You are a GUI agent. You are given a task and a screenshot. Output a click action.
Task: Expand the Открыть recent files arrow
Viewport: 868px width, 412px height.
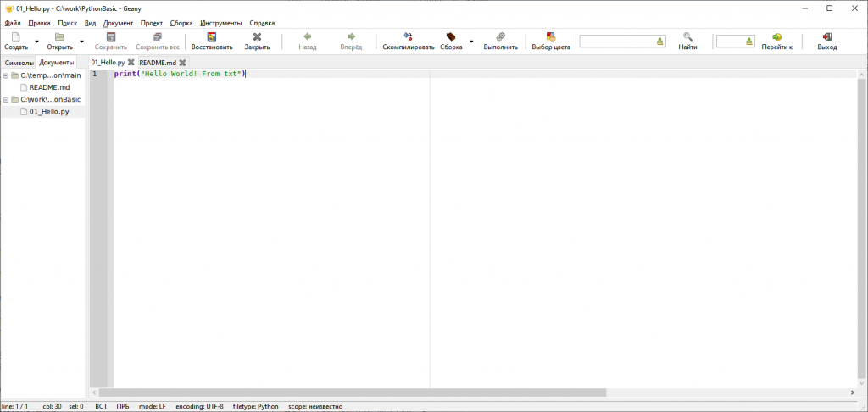click(x=81, y=42)
